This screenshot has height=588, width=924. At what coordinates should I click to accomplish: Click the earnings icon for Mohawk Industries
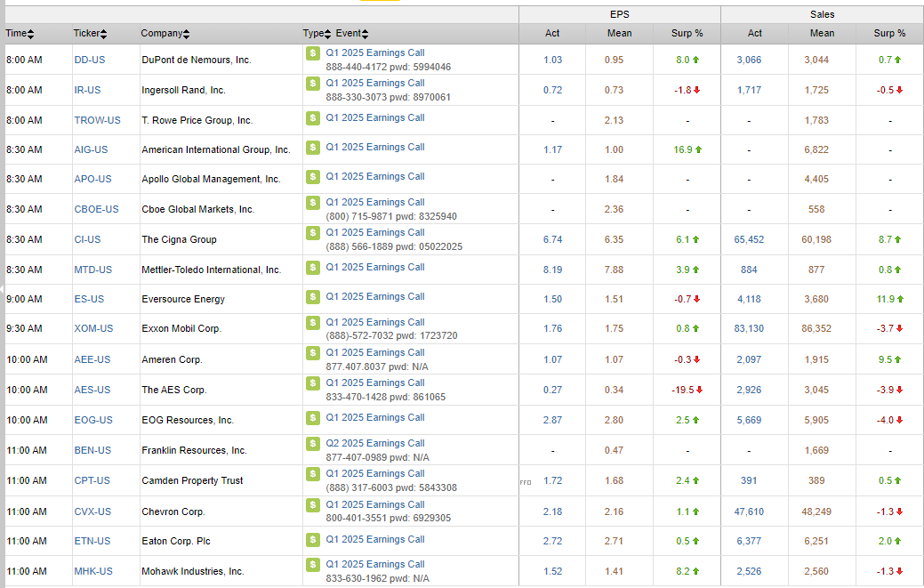point(313,565)
